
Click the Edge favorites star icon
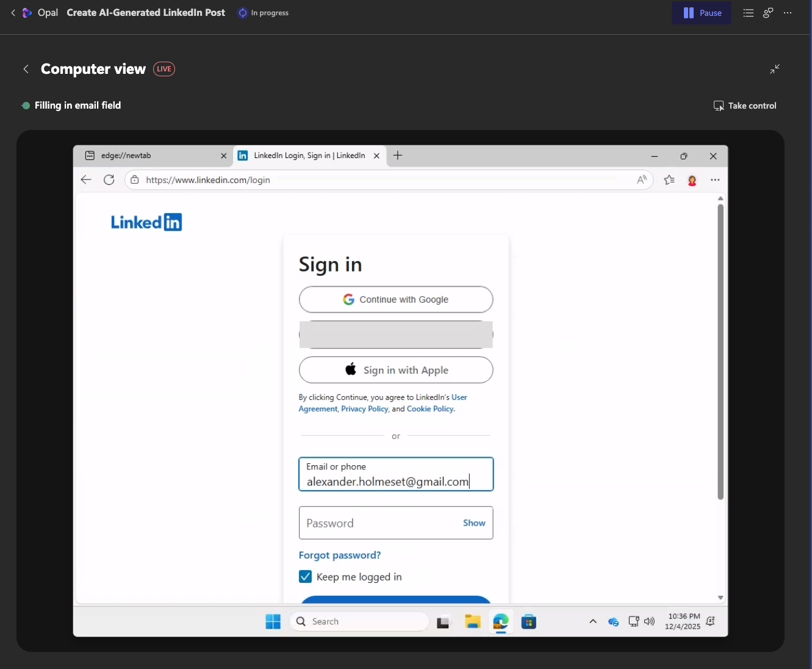669,179
